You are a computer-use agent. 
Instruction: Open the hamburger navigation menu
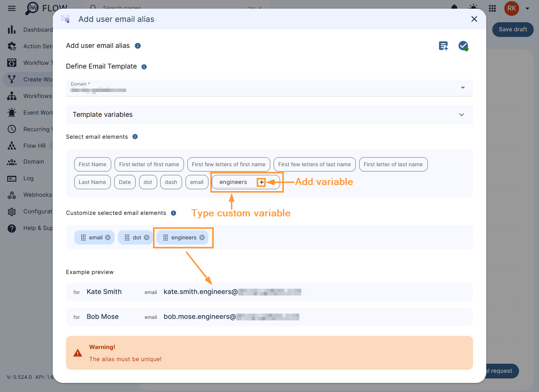12,8
